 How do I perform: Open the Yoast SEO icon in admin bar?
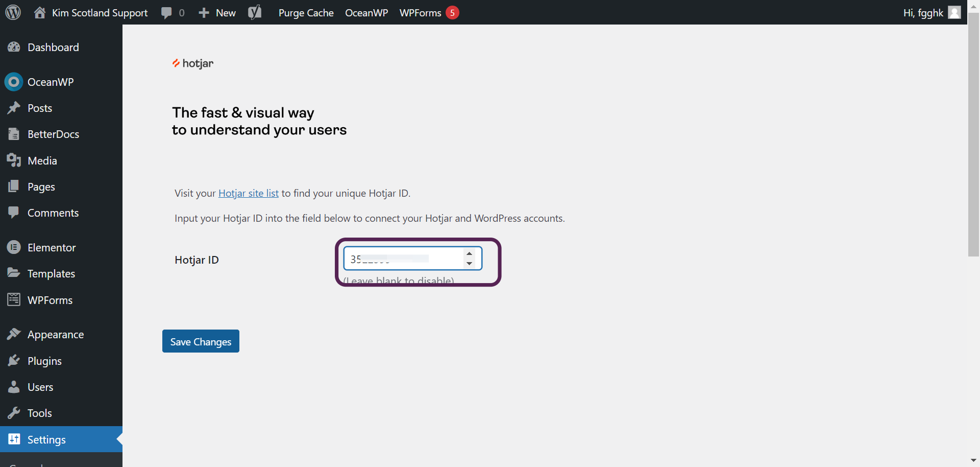255,12
